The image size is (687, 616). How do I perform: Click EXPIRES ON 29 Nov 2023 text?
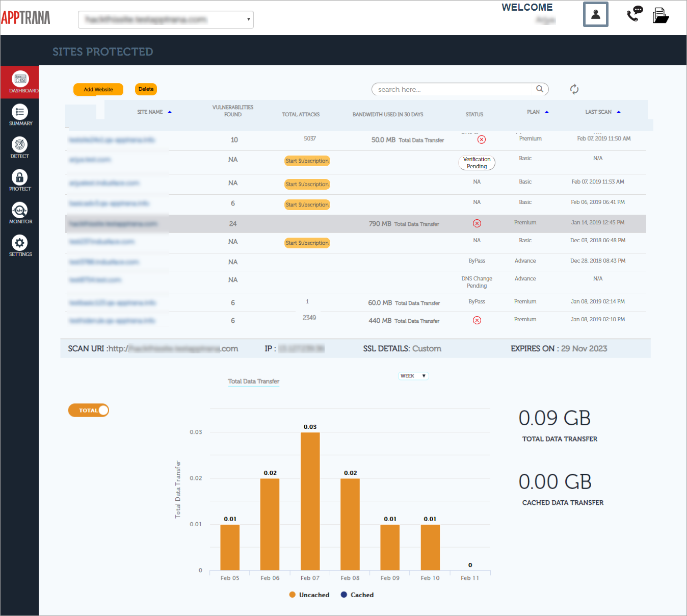pos(559,348)
